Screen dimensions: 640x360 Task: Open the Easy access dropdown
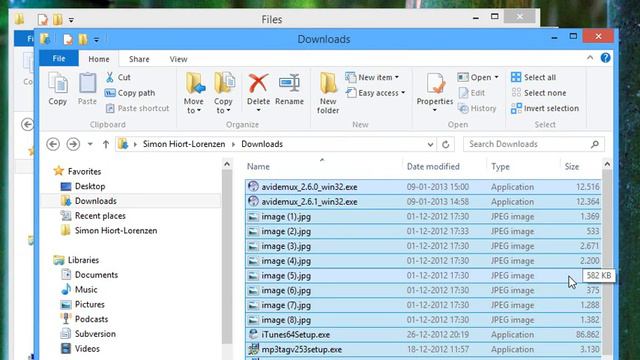pos(376,93)
